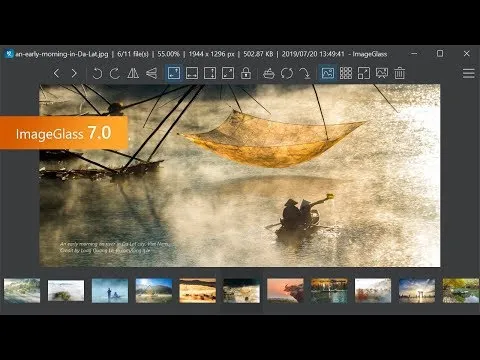Toggle the highlighted Auto zoom mode
This screenshot has width=480, height=360.
[174, 73]
